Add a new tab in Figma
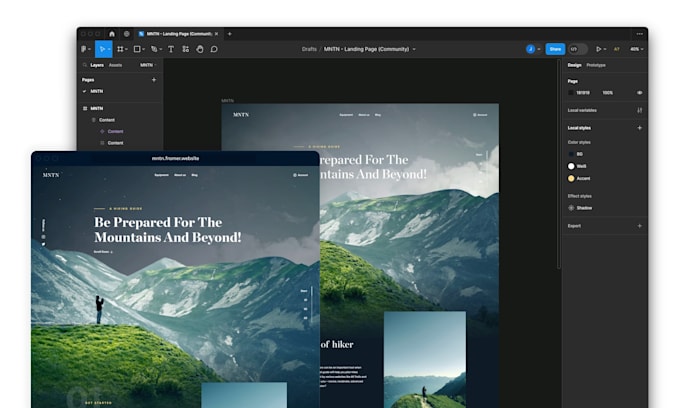Image resolution: width=680 pixels, height=408 pixels. (x=230, y=34)
